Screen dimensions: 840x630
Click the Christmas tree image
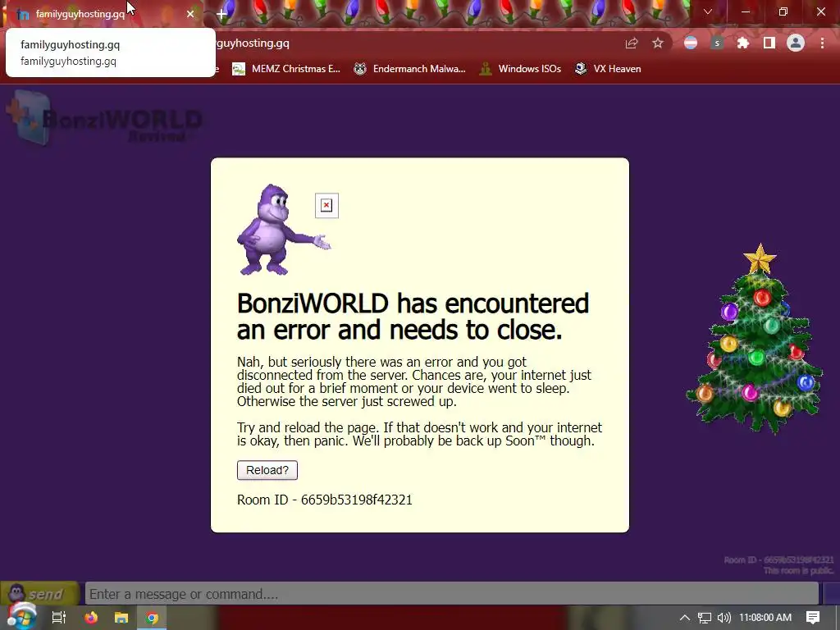[756, 339]
